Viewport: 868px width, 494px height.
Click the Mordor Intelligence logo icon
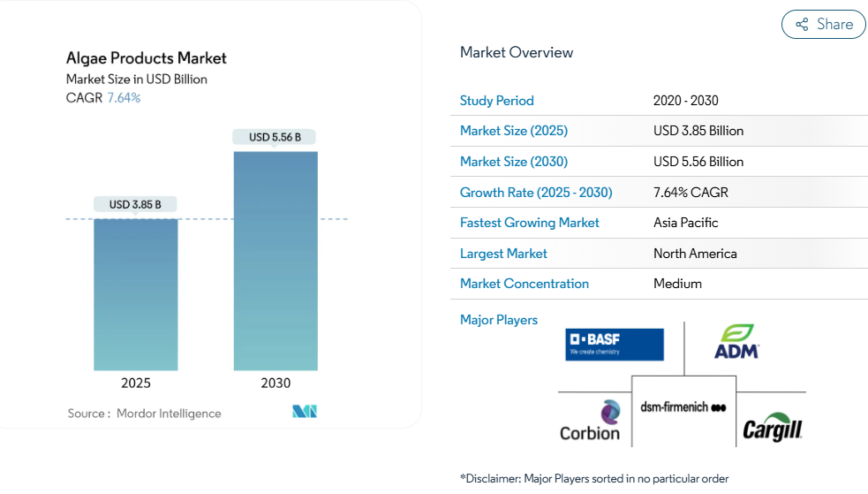coord(305,412)
